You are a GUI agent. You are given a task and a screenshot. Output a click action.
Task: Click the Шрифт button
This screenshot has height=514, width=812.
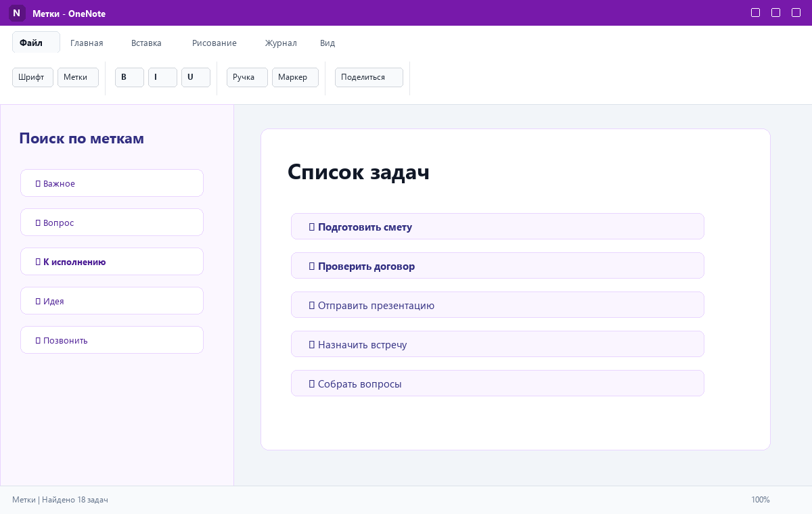click(32, 77)
